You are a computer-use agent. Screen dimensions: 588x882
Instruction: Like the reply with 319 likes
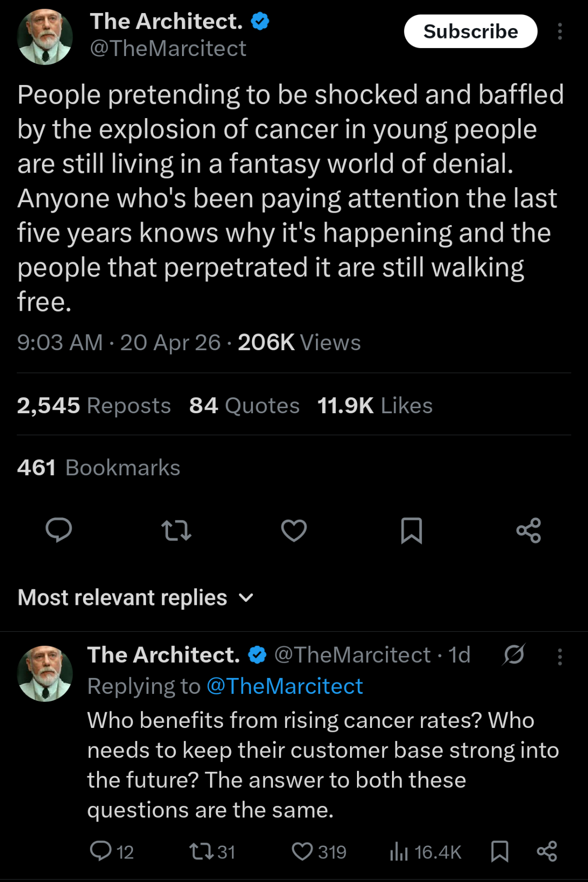coord(318,851)
